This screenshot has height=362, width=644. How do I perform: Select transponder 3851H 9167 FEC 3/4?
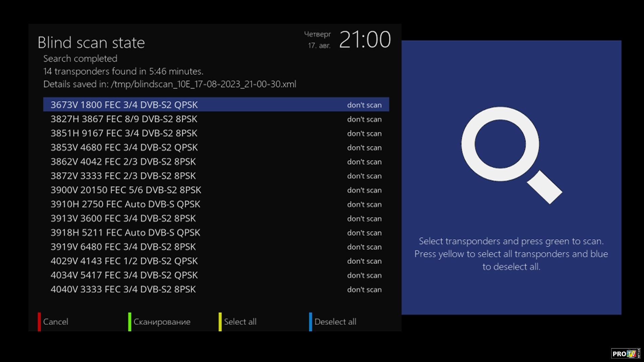[124, 133]
